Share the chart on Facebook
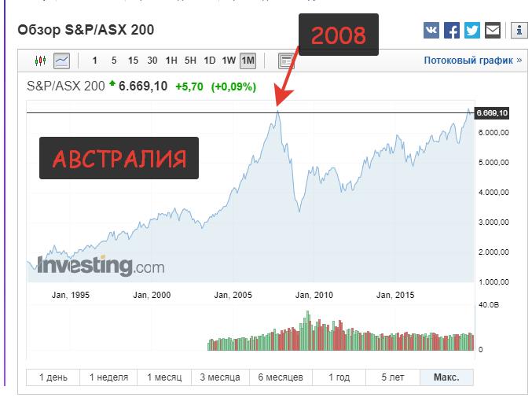 point(452,31)
